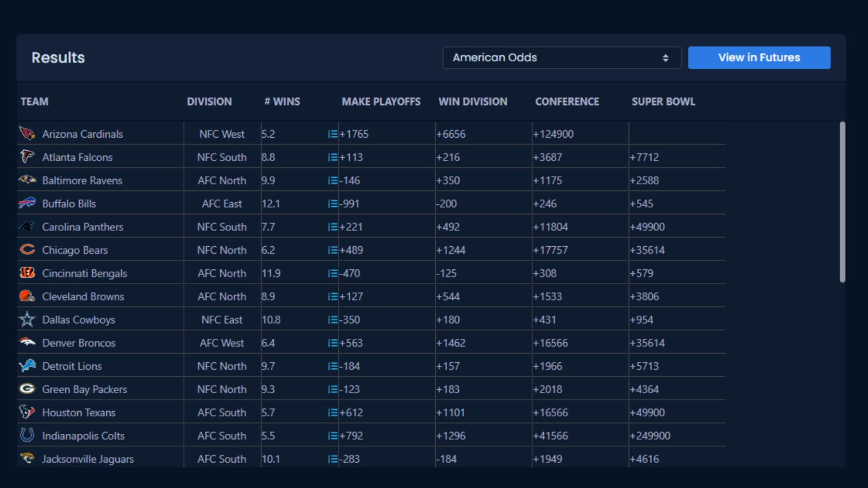Click the Dallas Cowboys star logo
868x488 pixels.
(x=27, y=320)
